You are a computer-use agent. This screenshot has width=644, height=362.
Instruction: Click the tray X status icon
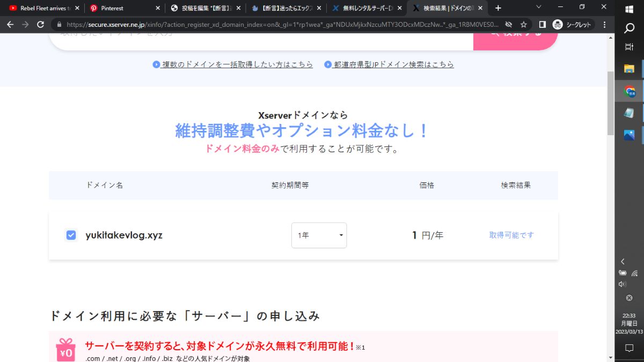(630, 298)
